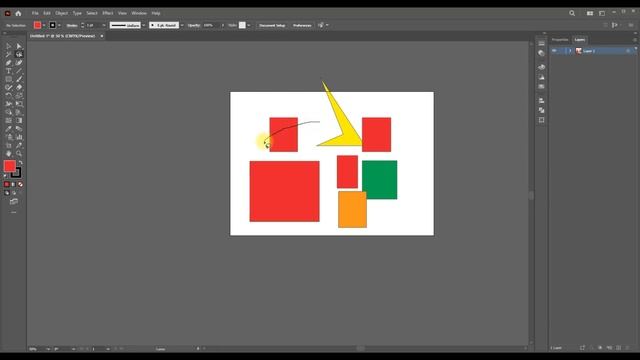
Task: Click the orange rectangle on artboard
Action: coord(352,209)
